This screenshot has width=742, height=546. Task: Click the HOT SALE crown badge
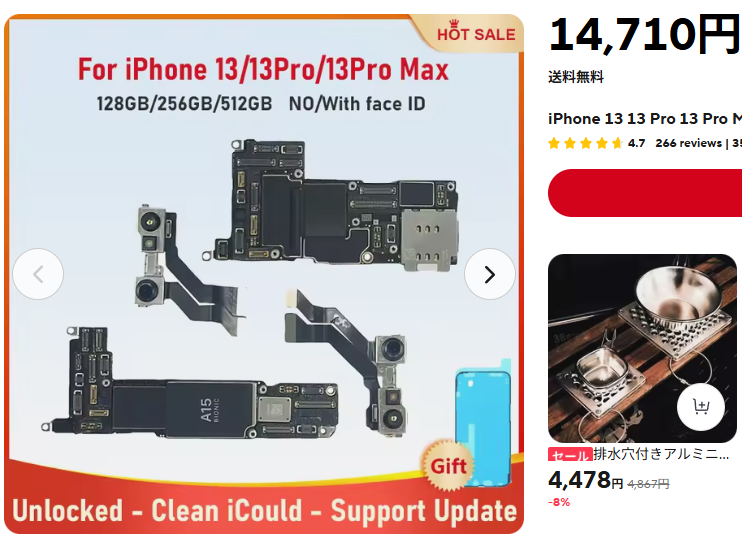(476, 33)
